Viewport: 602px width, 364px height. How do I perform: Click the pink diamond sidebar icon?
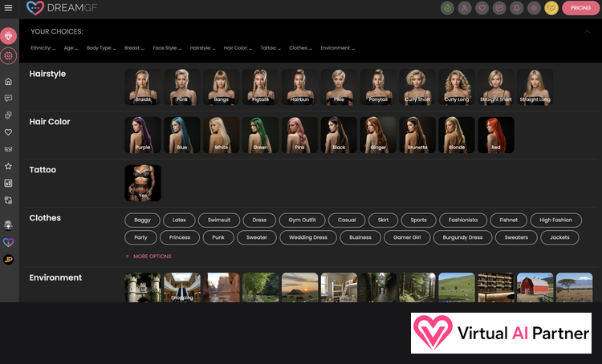pos(9,36)
